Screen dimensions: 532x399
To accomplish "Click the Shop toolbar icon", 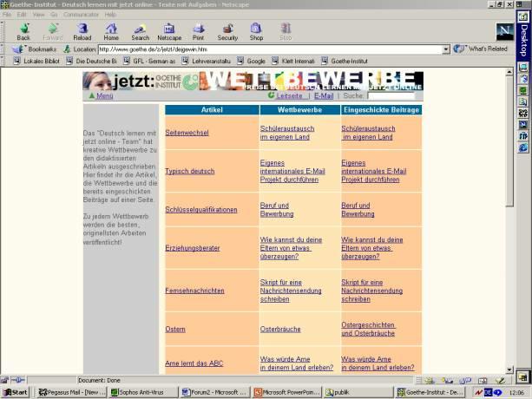I will coord(256,31).
